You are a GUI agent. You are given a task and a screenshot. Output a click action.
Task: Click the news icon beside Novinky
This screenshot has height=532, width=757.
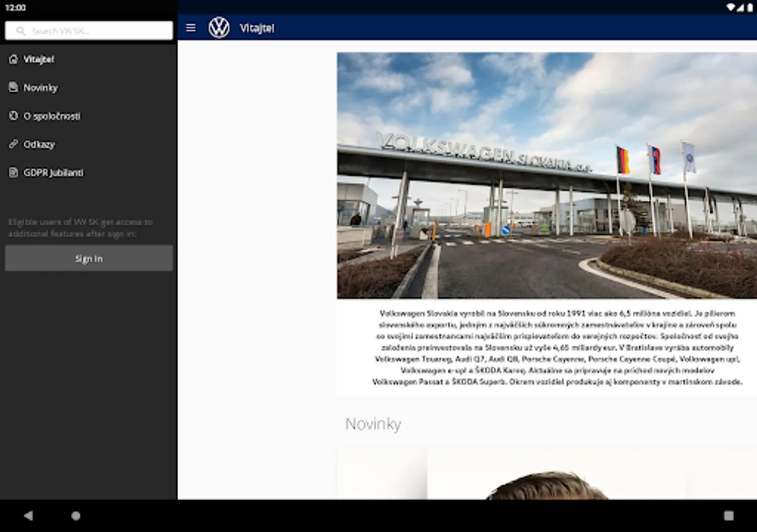click(13, 87)
